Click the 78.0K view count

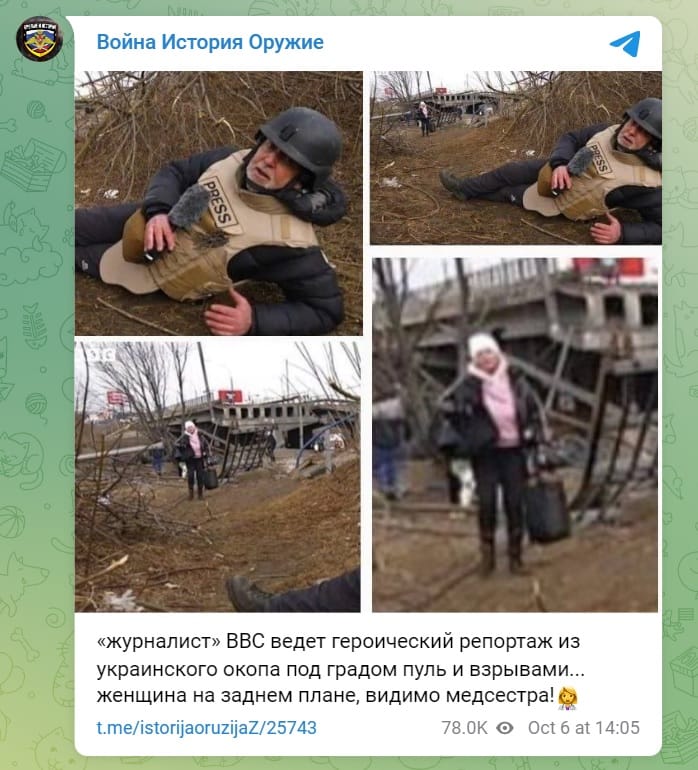(464, 728)
